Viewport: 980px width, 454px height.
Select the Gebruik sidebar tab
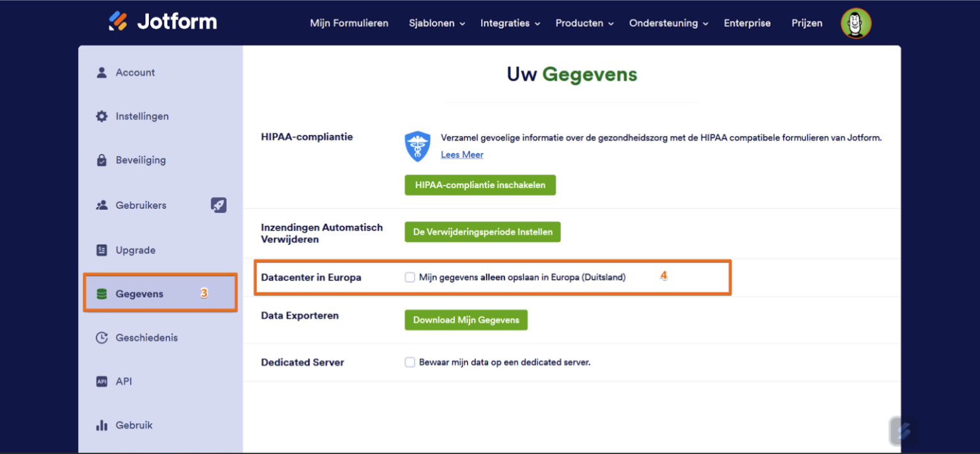160,425
